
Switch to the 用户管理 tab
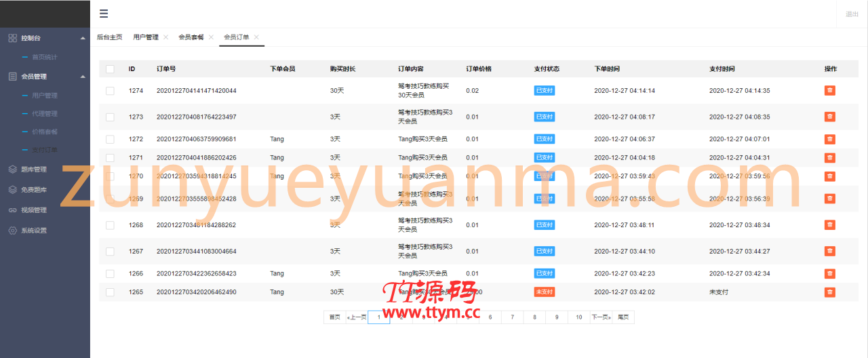point(145,37)
